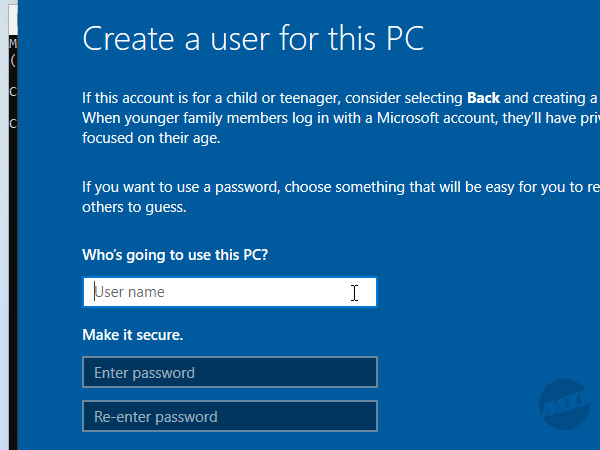Click the open parenthesis in the console window
This screenshot has height=450, width=600.
point(13,60)
